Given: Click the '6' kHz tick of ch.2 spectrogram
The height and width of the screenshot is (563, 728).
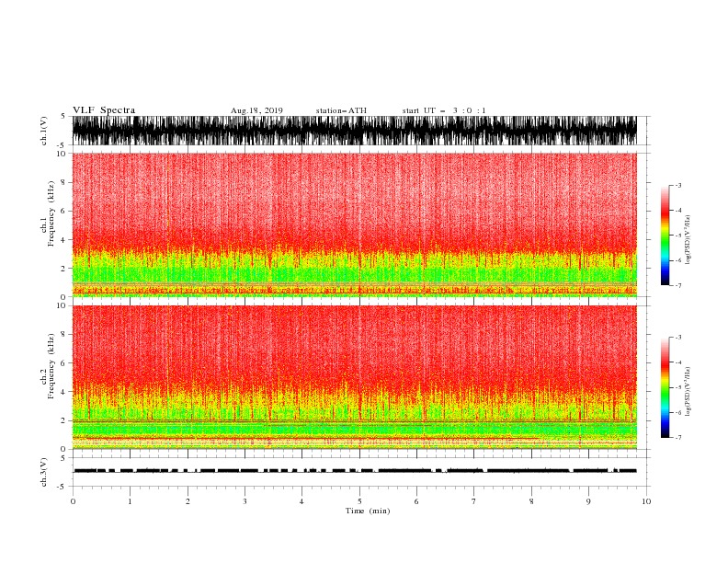Looking at the screenshot, I should (x=63, y=363).
